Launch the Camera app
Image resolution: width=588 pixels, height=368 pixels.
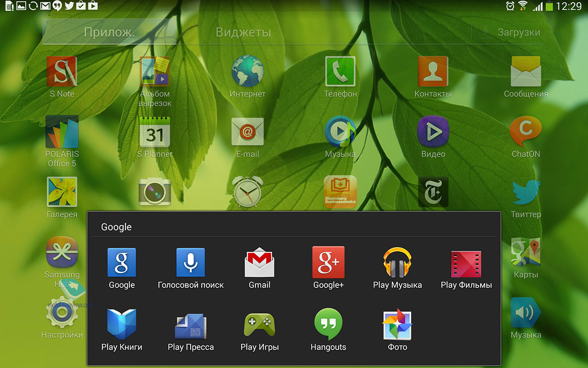pyautogui.click(x=155, y=192)
